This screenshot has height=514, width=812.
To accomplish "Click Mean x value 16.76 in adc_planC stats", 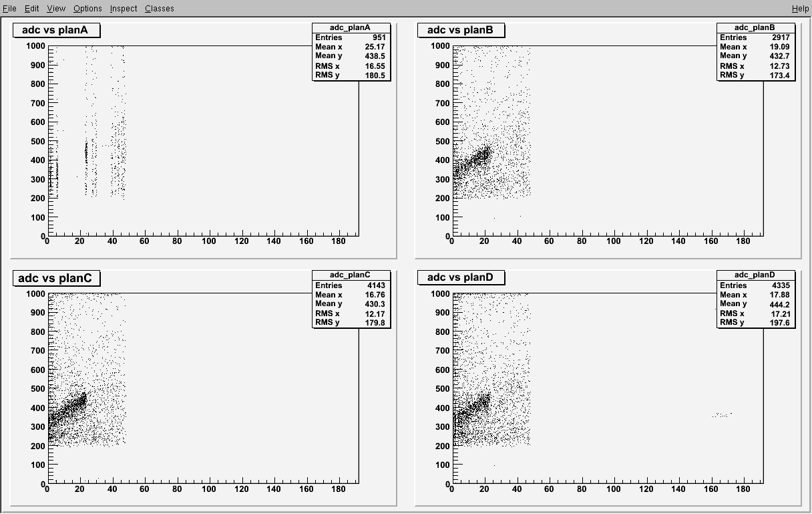I will [x=376, y=295].
